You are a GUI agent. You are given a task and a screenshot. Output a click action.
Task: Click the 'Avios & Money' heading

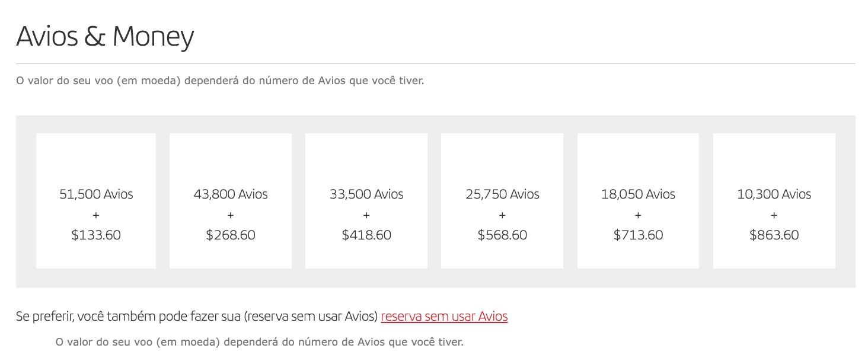pos(105,37)
